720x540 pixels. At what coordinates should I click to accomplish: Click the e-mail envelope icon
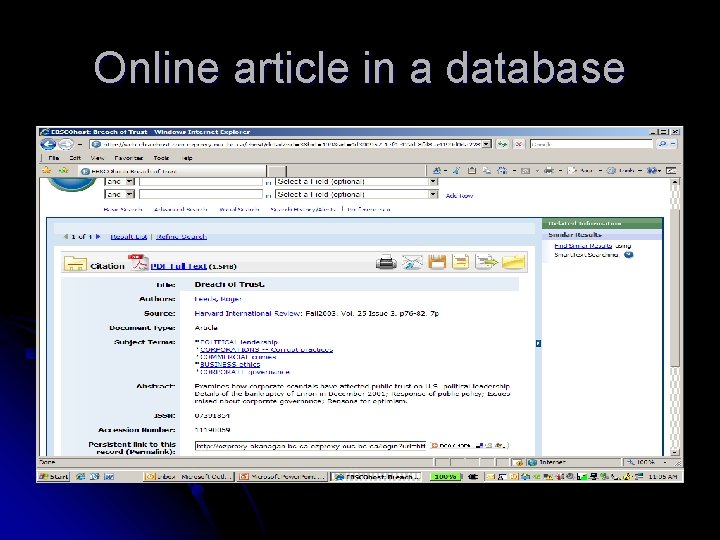tap(412, 263)
